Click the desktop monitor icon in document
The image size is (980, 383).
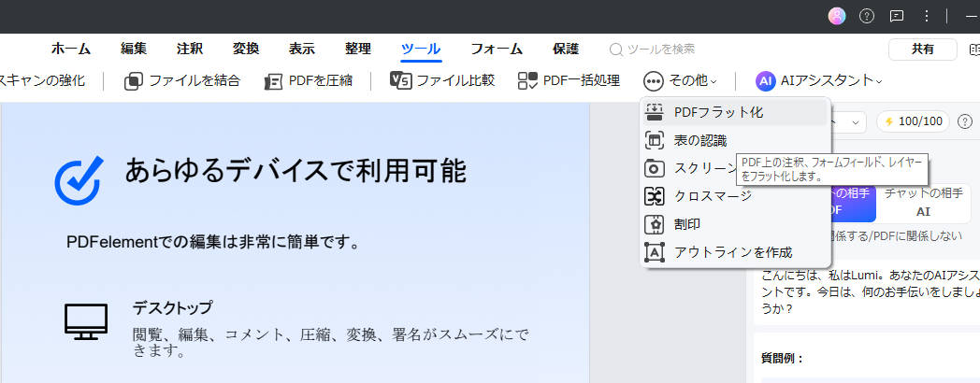[x=86, y=321]
